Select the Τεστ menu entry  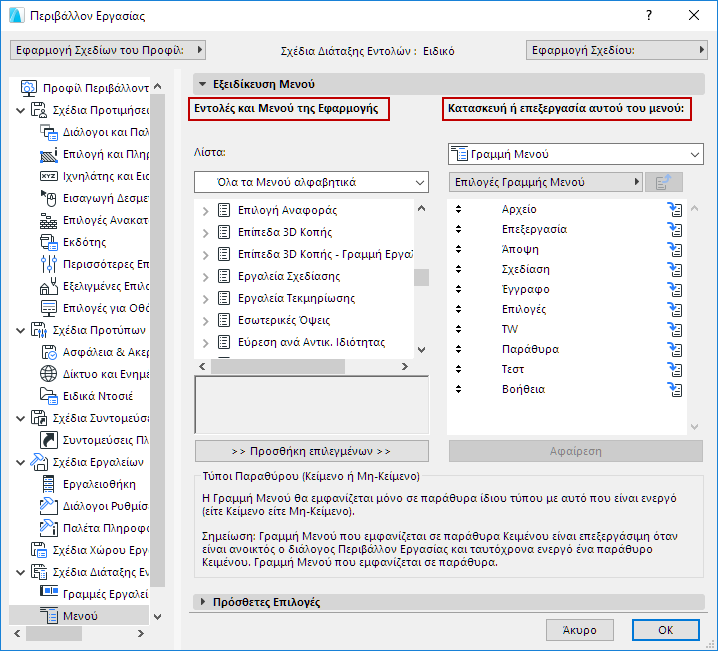(x=513, y=369)
